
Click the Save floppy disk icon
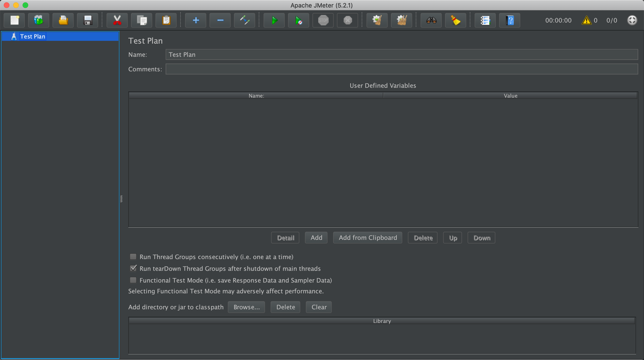point(88,20)
